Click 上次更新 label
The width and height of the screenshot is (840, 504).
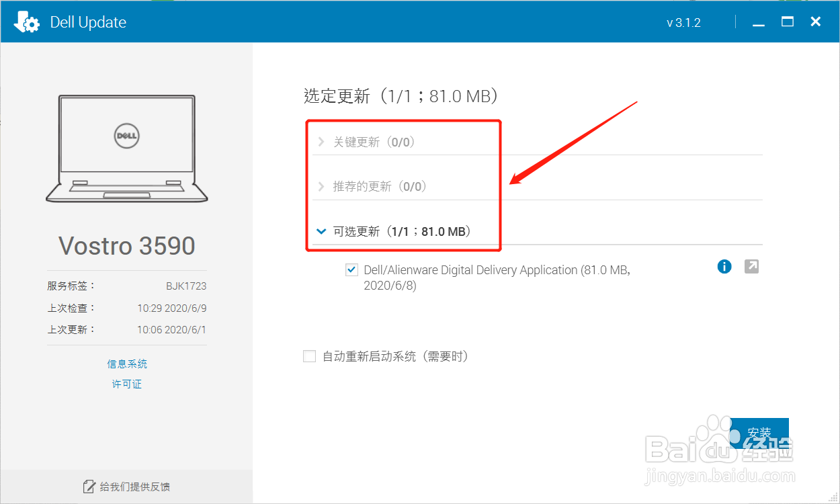(x=71, y=330)
